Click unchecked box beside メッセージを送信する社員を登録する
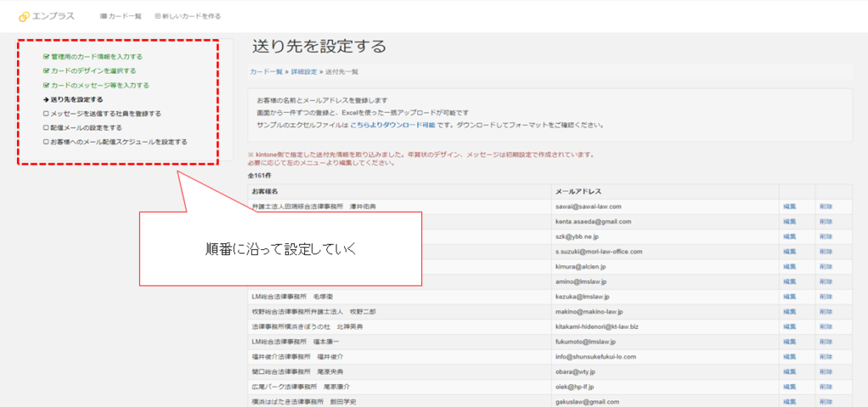 pyautogui.click(x=46, y=114)
